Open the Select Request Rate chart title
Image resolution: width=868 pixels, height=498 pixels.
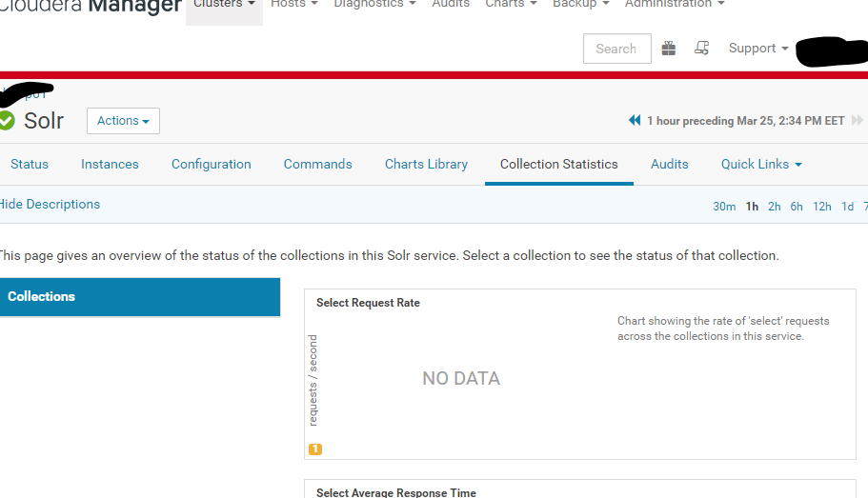coord(368,303)
